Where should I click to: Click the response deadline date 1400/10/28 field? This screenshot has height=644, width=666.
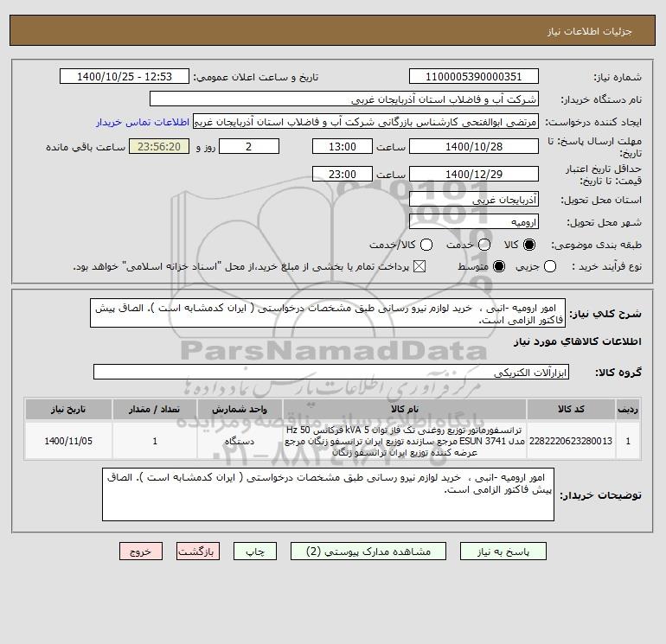(474, 146)
